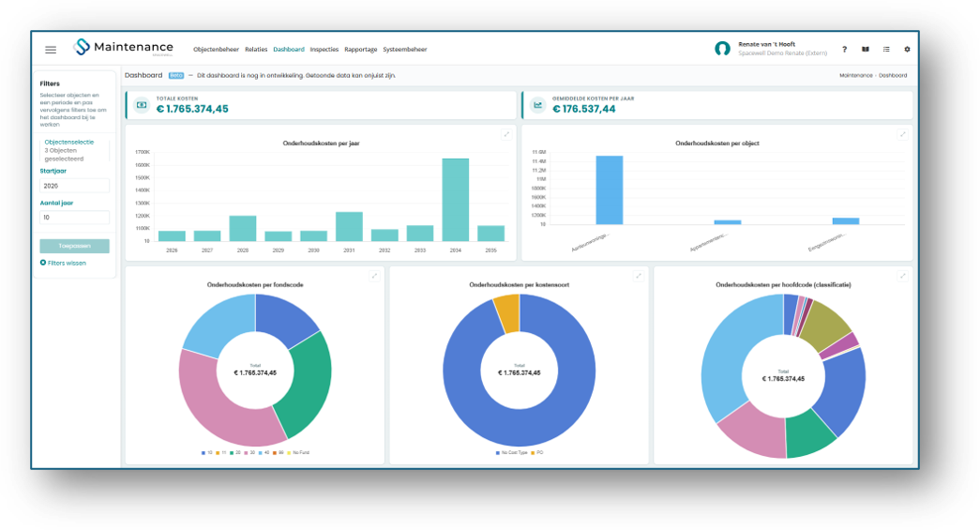
Task: Open the task list icon in header
Action: pos(886,50)
